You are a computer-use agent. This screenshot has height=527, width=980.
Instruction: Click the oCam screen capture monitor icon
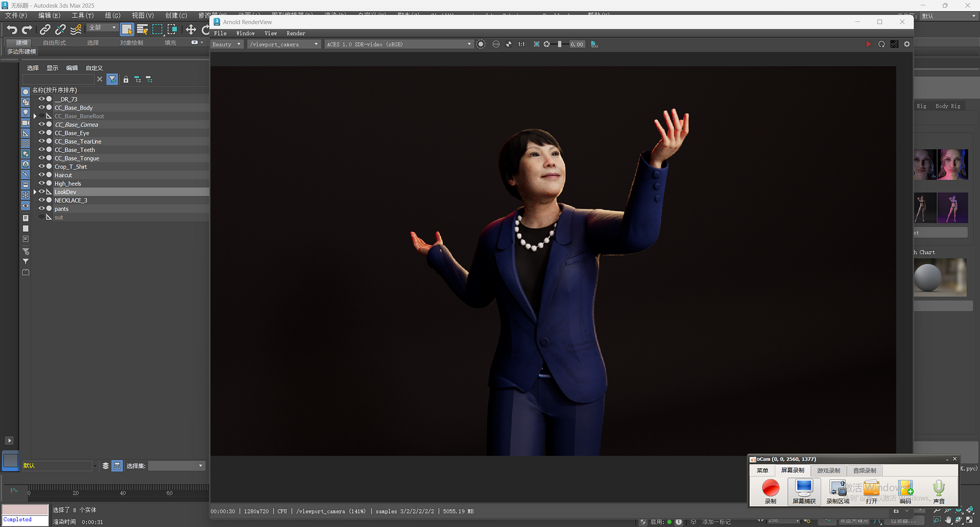click(x=804, y=487)
